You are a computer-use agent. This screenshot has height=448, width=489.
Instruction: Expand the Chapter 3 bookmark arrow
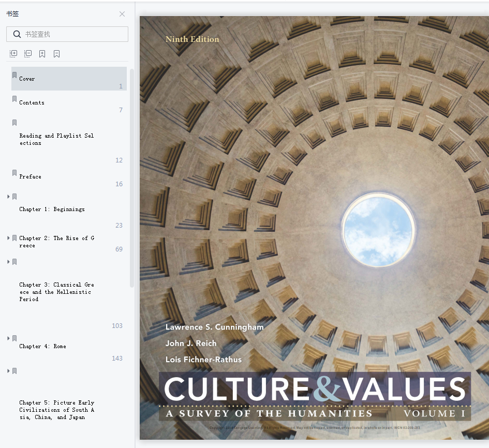pos(8,262)
